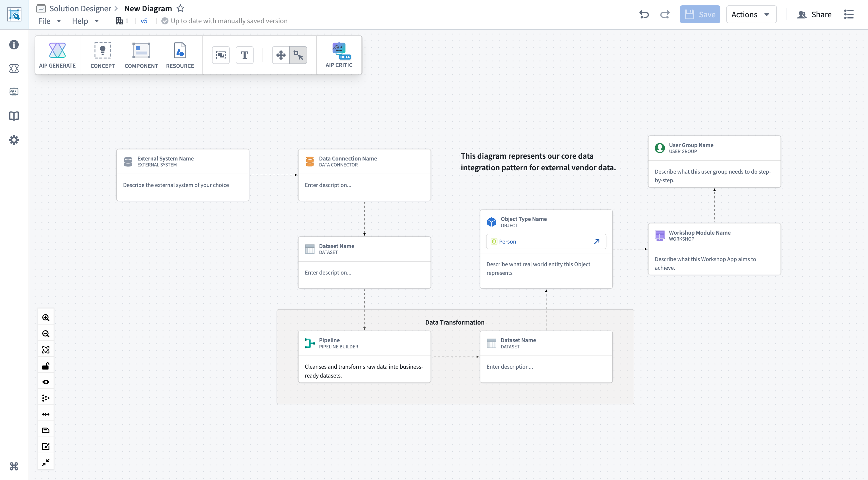Select the Text tool
This screenshot has height=480, width=868.
pyautogui.click(x=245, y=55)
